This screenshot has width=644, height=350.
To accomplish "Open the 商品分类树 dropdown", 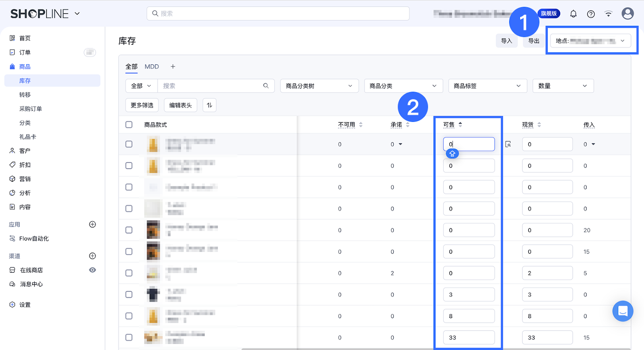I will coord(319,86).
